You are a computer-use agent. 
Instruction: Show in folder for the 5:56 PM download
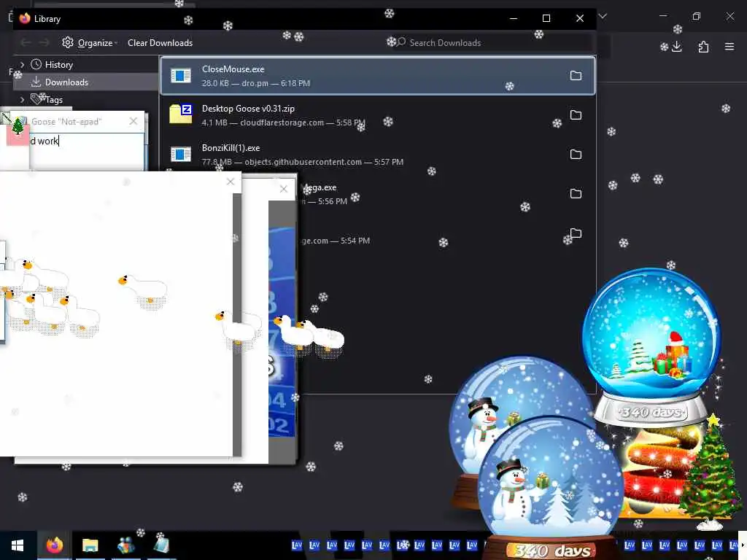(x=576, y=194)
